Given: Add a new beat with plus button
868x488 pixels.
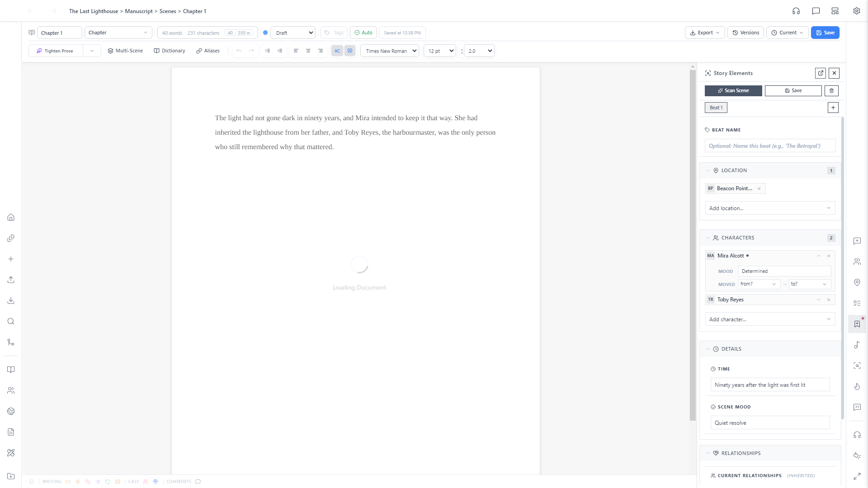Looking at the screenshot, I should [833, 108].
